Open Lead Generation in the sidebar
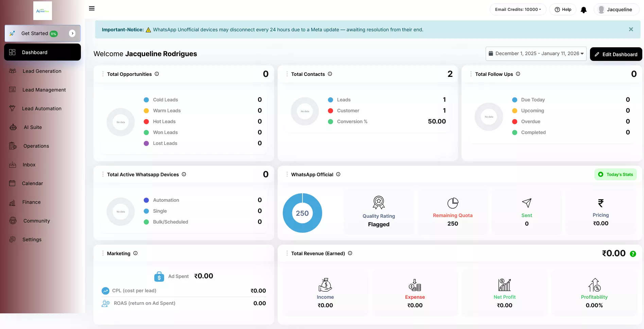 pos(42,71)
